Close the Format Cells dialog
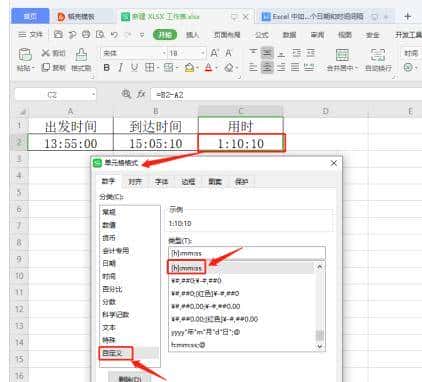The width and height of the screenshot is (422, 382). (334, 163)
